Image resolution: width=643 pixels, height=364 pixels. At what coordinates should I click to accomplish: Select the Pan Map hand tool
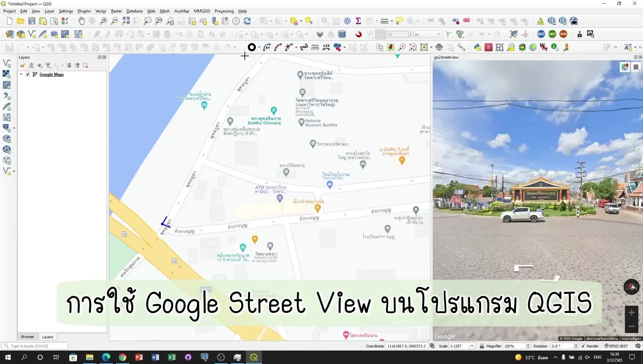tap(81, 21)
